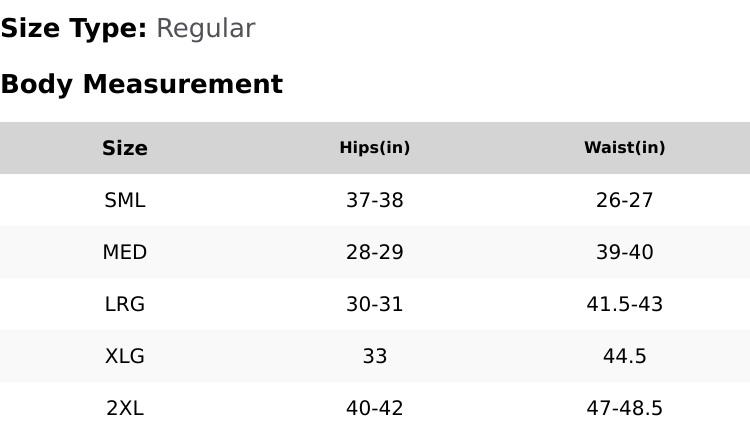Click the 26-27 waist cell
This screenshot has width=750, height=434.
click(624, 200)
